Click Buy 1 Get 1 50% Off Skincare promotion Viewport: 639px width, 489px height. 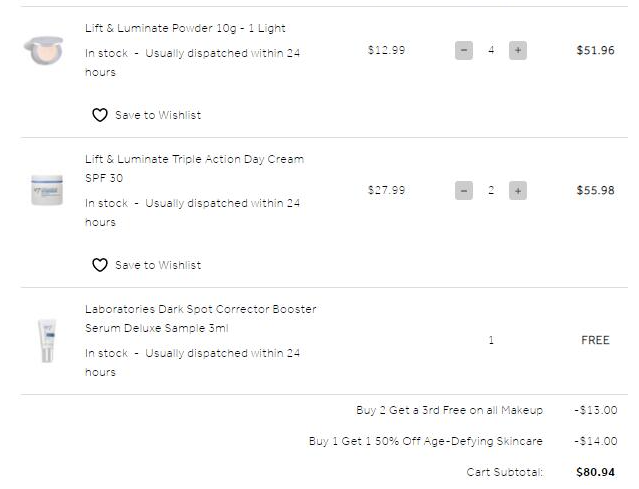pos(426,441)
